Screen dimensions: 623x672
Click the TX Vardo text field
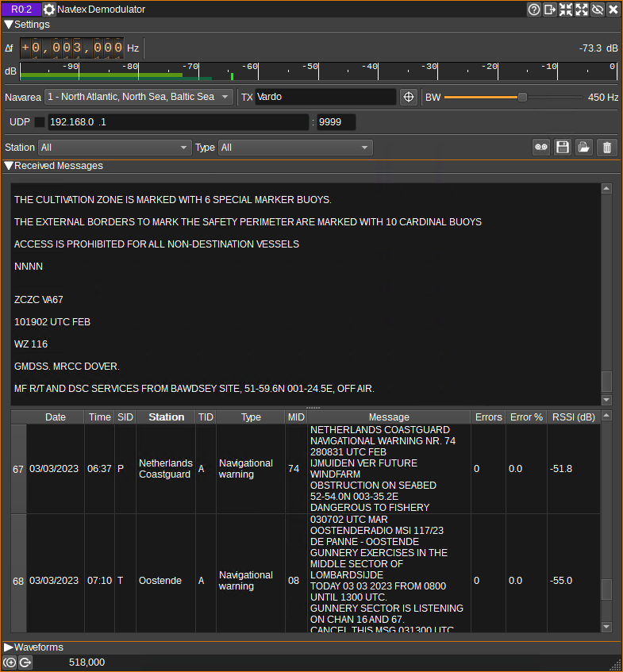tap(325, 97)
